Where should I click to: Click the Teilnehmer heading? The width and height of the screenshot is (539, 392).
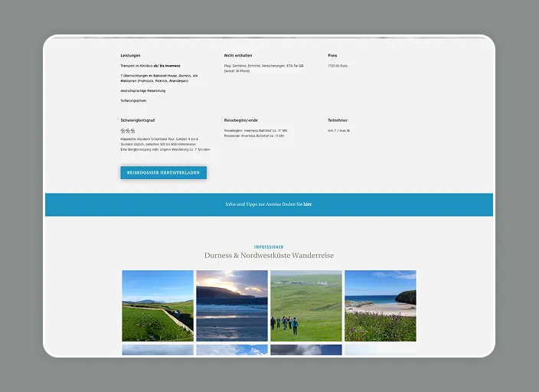click(338, 121)
